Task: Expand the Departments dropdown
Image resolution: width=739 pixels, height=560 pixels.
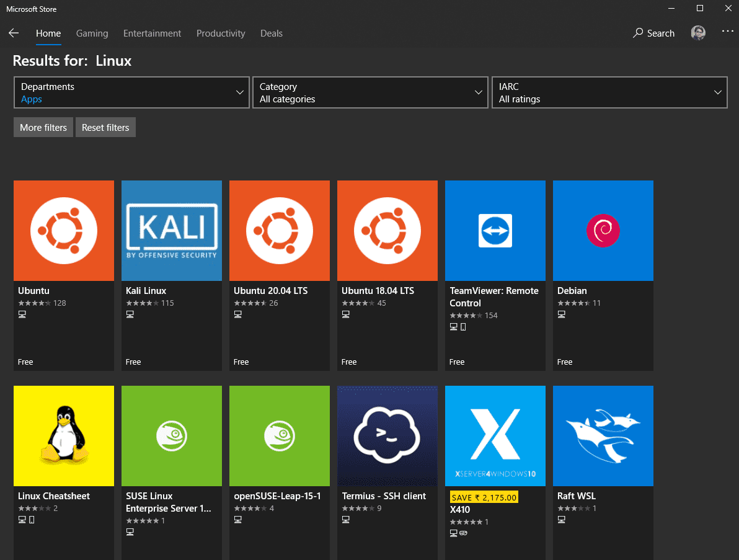Action: click(131, 92)
